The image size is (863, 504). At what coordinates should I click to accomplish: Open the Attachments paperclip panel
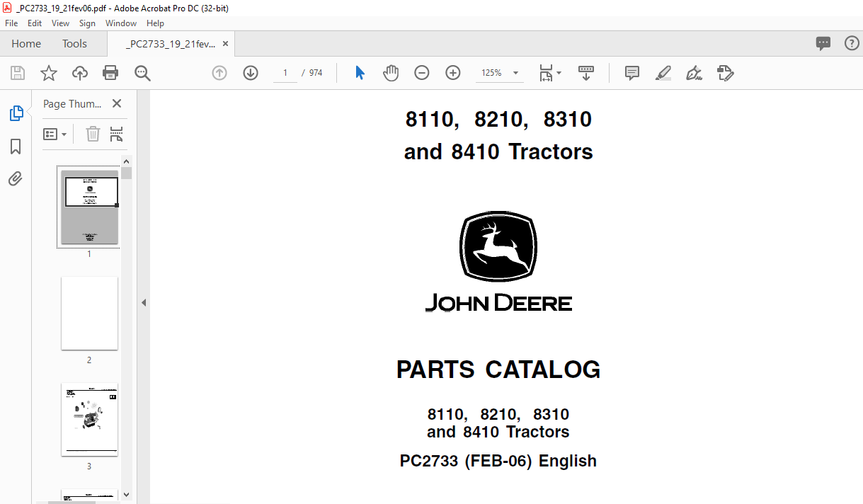tap(16, 178)
